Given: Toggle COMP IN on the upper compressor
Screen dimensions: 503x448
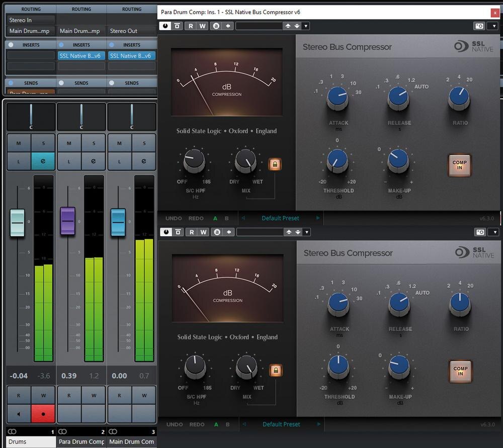Looking at the screenshot, I should tap(459, 165).
